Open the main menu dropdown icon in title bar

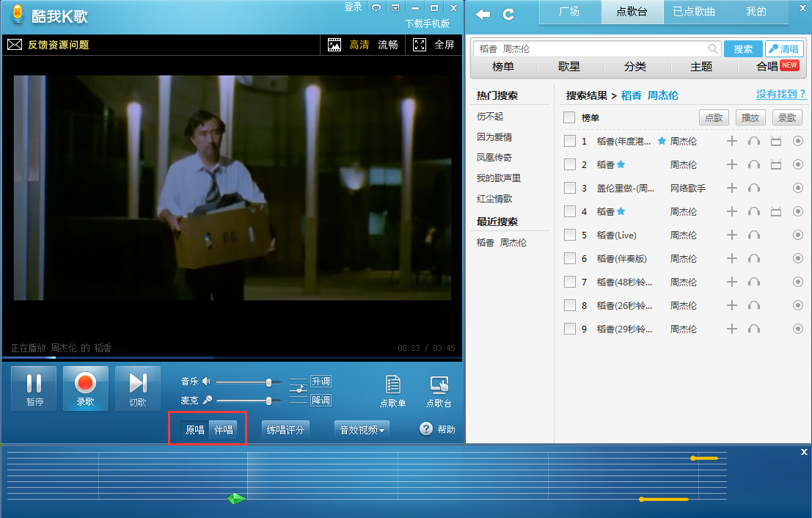pos(395,8)
